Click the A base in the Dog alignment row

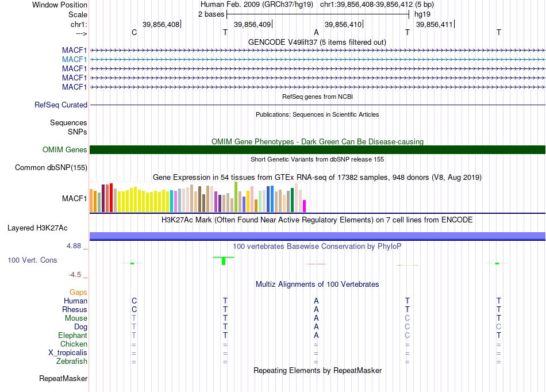pos(316,327)
